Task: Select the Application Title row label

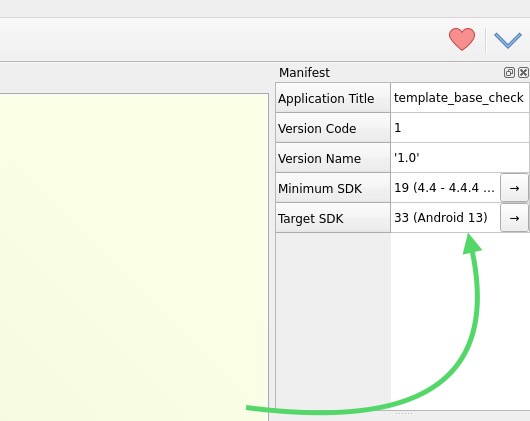Action: coord(333,98)
